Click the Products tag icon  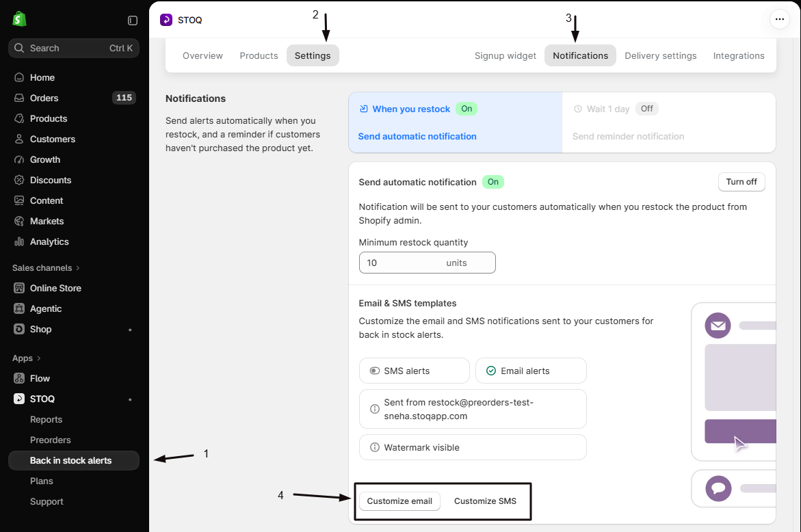click(x=19, y=118)
